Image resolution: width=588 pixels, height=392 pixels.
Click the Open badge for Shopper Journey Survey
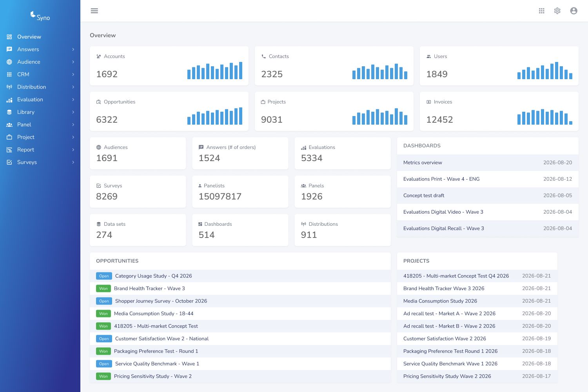pos(104,301)
